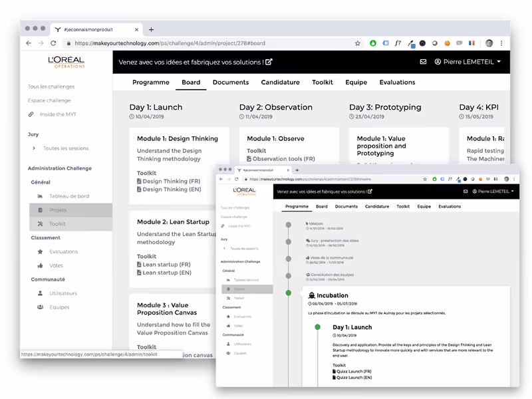532x399 pixels.
Task: Click the Incubation ship icon in the front window
Action: tap(311, 295)
